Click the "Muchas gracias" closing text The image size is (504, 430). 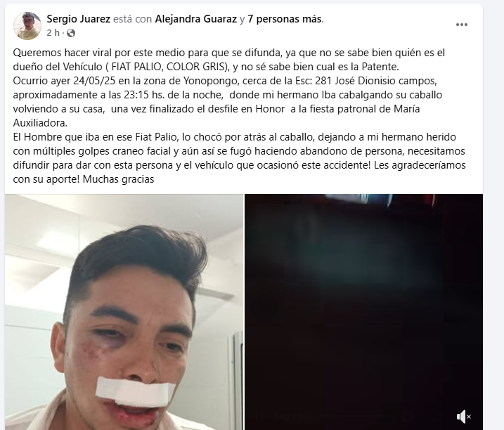pos(118,179)
